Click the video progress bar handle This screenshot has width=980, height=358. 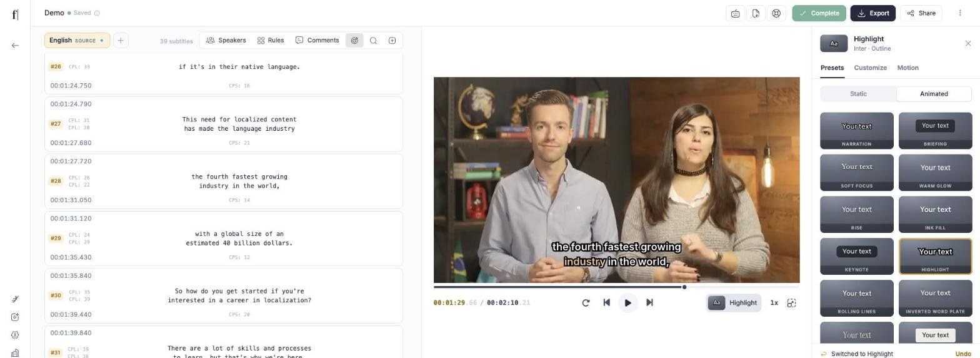[x=684, y=287]
